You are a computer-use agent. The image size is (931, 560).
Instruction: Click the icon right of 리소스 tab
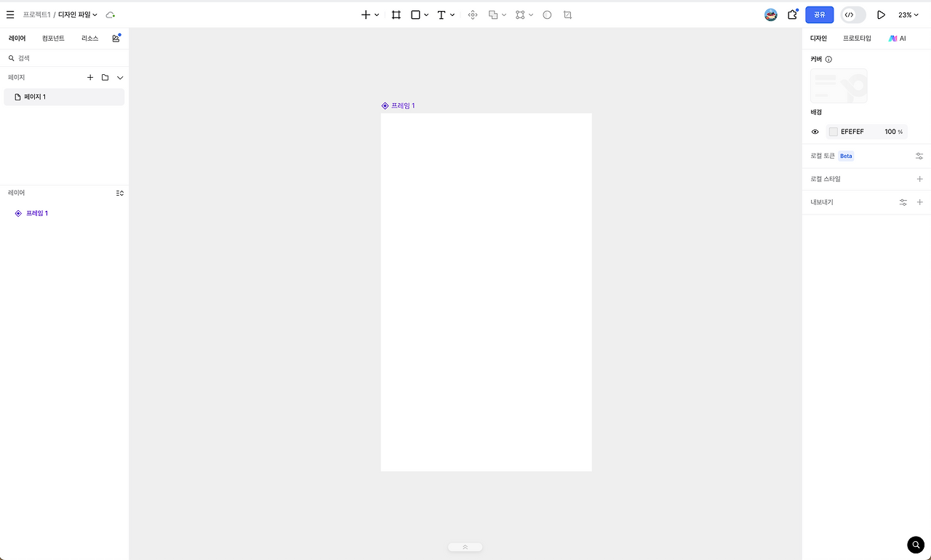[116, 38]
